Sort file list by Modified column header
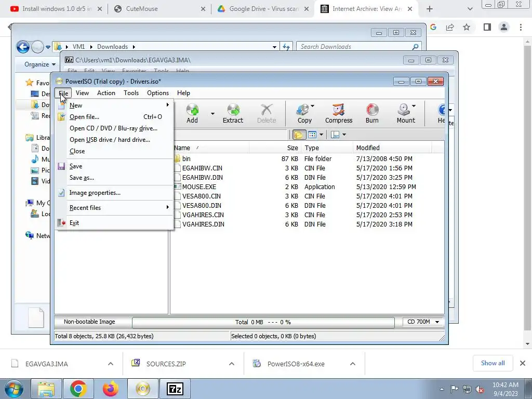Screen dimensions: 532x399 392,148
